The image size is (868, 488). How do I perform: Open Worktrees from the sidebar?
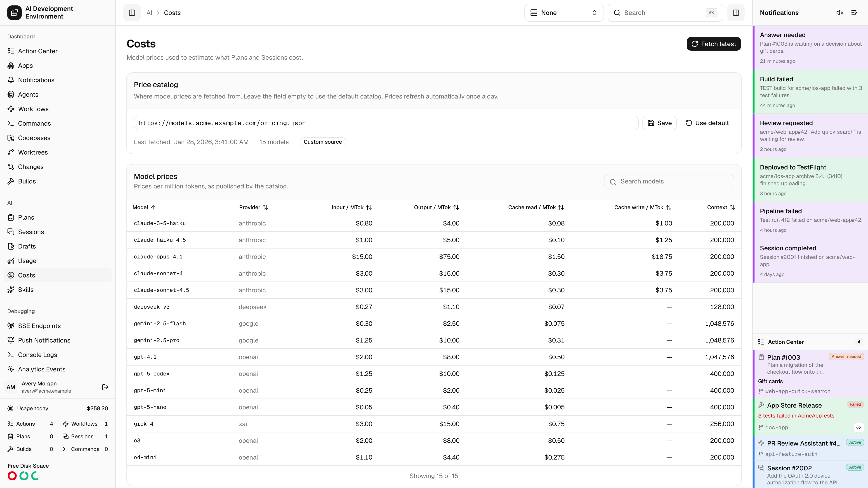pos(58,152)
